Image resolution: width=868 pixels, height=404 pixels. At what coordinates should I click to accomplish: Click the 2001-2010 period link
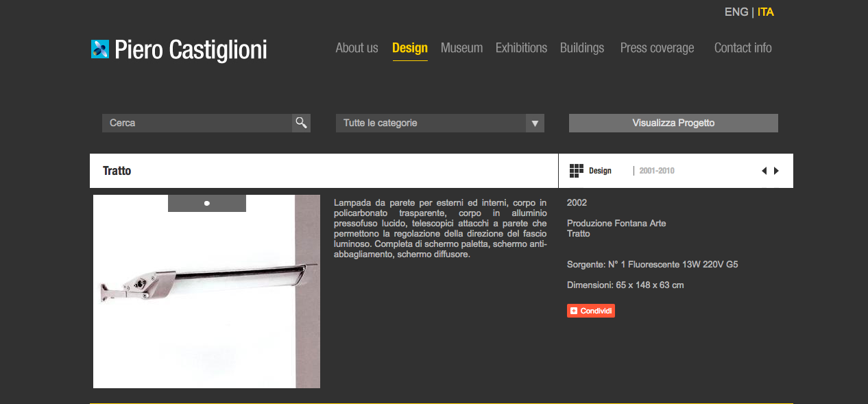pos(657,171)
